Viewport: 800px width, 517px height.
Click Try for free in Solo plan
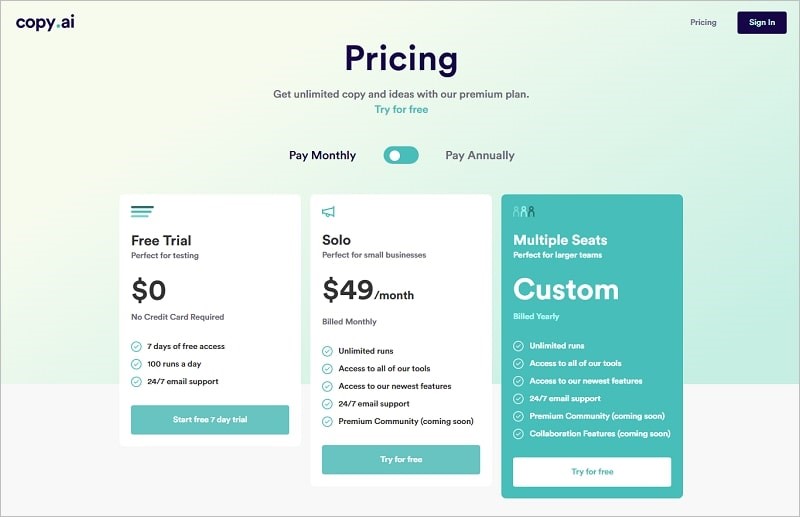tap(401, 459)
